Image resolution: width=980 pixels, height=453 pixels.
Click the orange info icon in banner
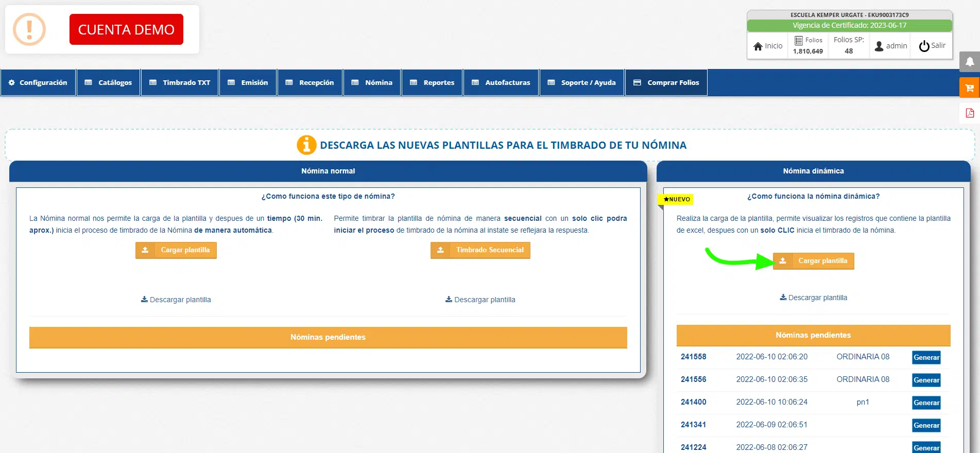coord(306,145)
